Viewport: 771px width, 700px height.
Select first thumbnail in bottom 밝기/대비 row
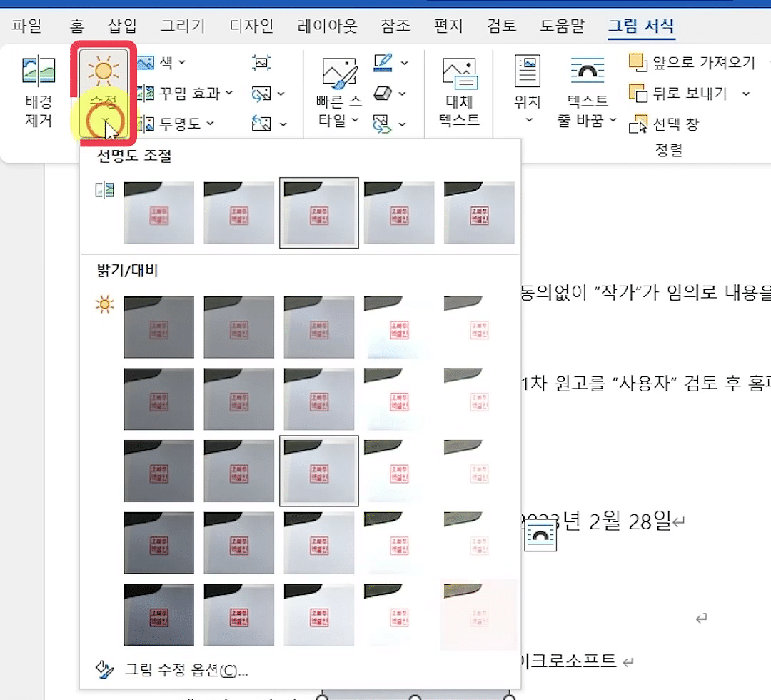click(x=158, y=614)
